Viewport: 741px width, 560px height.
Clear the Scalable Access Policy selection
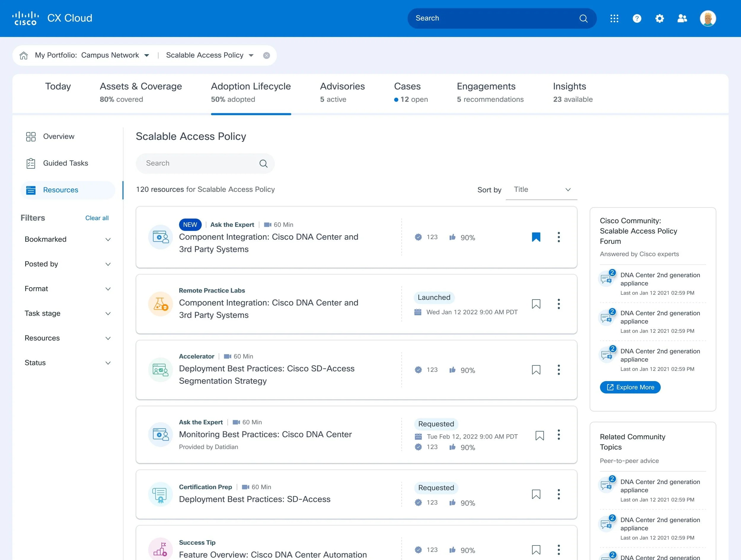pos(266,56)
